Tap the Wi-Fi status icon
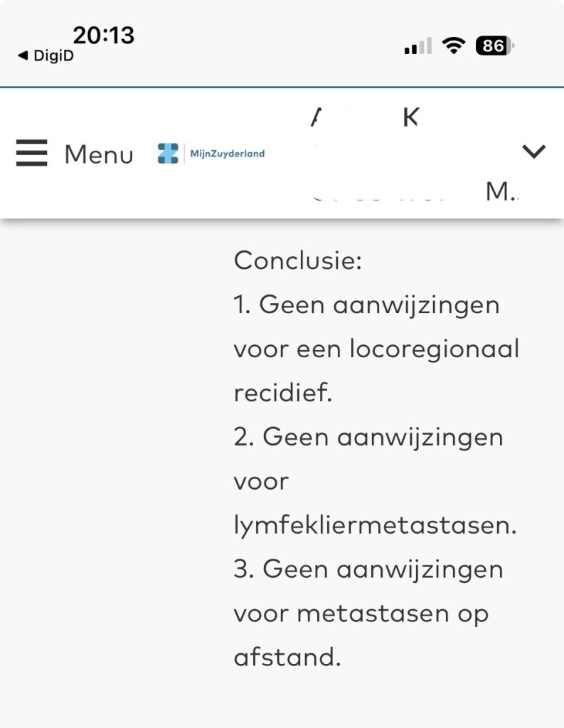The image size is (564, 728). (x=452, y=46)
